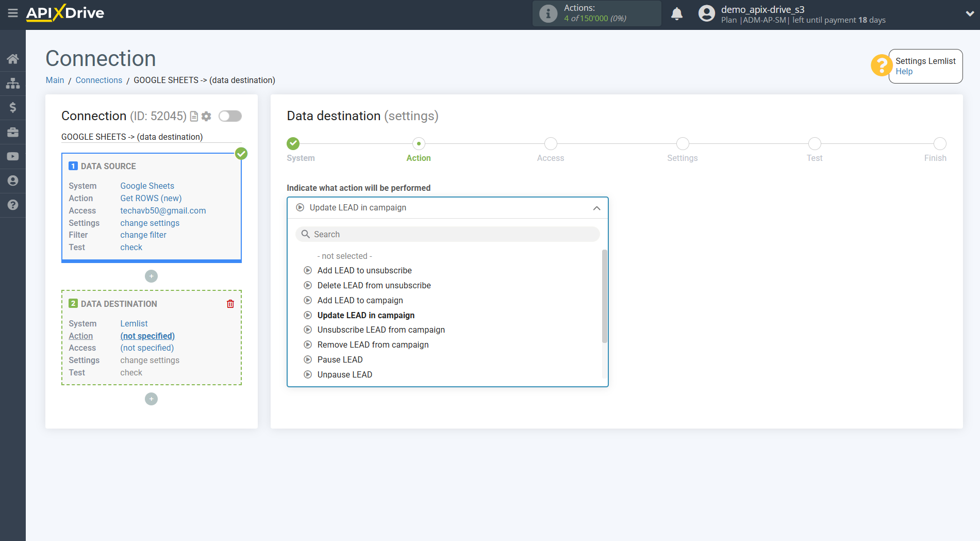Open the Main breadcrumb link
This screenshot has height=541, width=980.
[x=55, y=80]
